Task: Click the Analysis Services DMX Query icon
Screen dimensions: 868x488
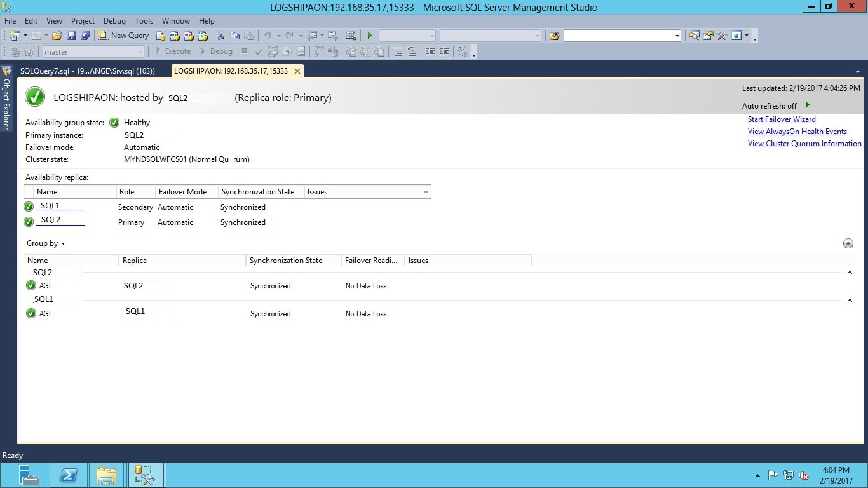Action: click(187, 36)
